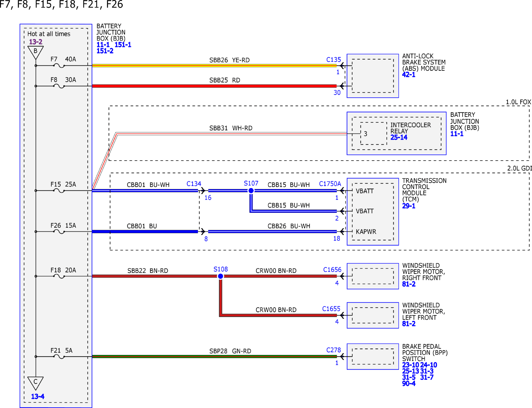Open BPP switch reference 90-4
This screenshot has height=408, width=532.
[x=409, y=384]
